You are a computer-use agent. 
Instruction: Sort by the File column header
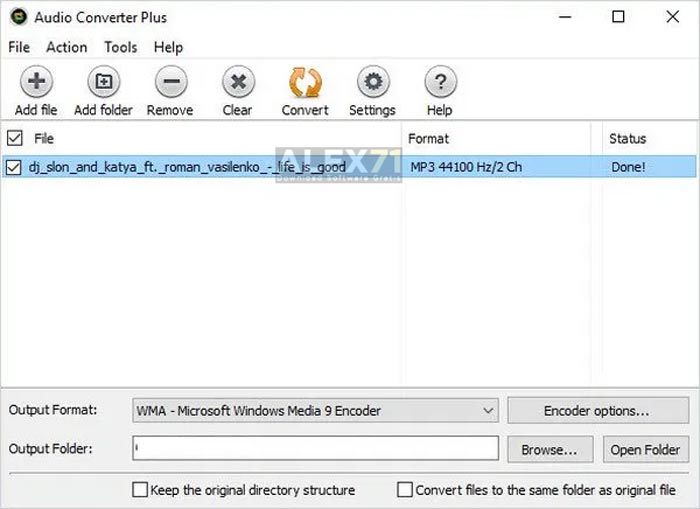coord(44,138)
